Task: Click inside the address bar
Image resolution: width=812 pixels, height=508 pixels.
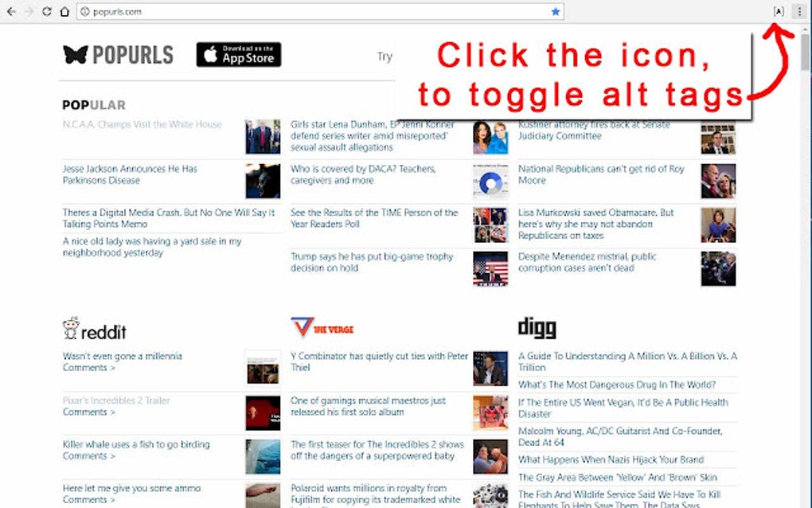Action: tap(239, 11)
